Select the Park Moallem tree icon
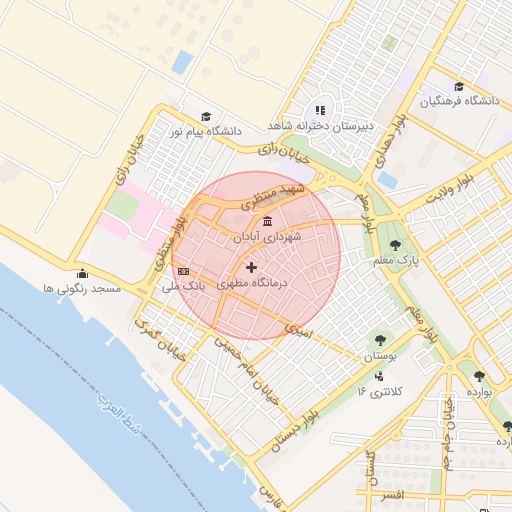This screenshot has width=512, height=512. coord(395,245)
